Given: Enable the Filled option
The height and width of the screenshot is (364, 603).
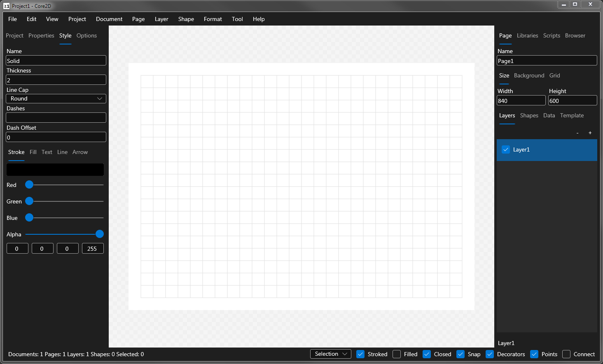Looking at the screenshot, I should 396,354.
